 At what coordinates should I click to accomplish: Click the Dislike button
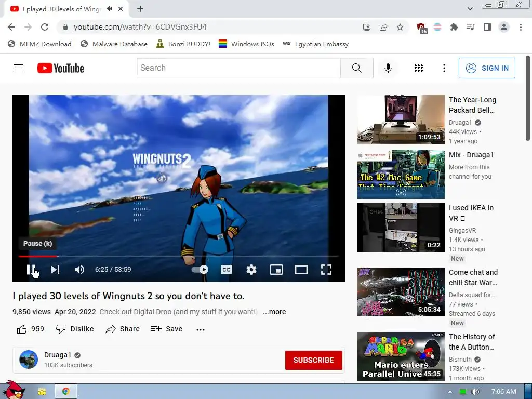coord(75,329)
